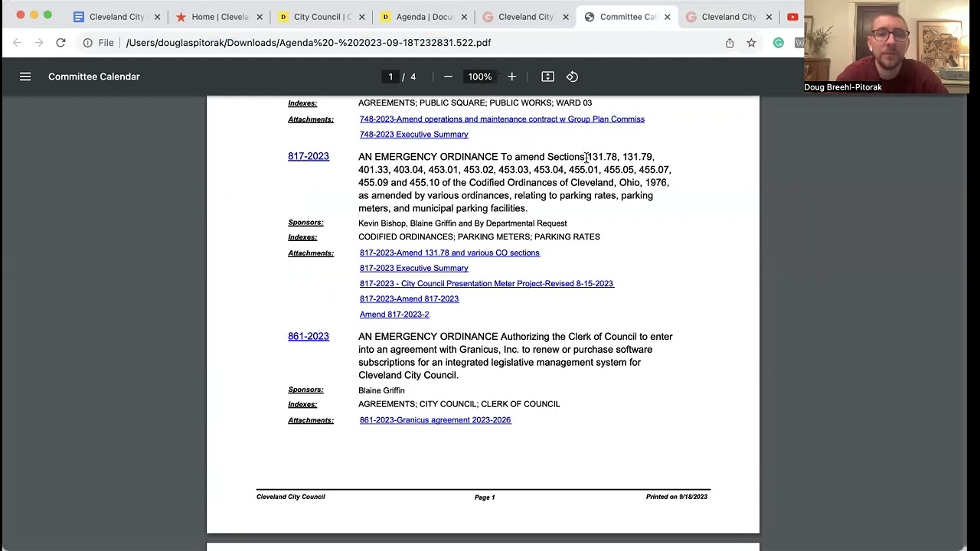Open 748-2023 Executive Summary attachment
The height and width of the screenshot is (551, 980).
pos(414,134)
